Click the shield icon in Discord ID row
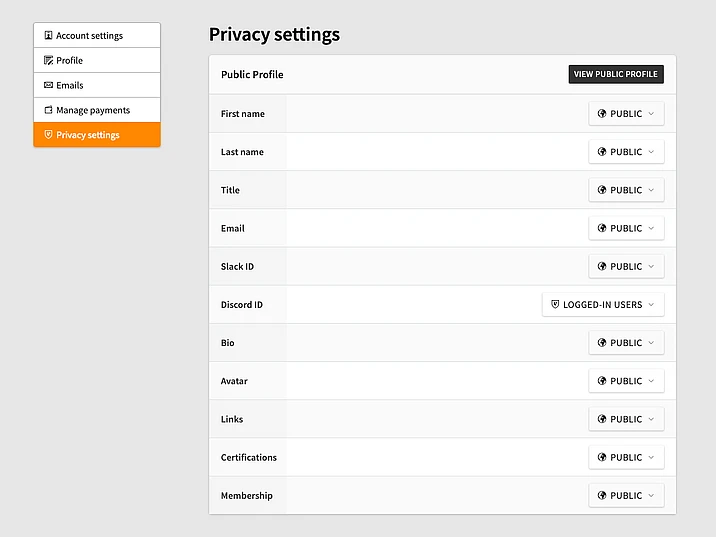716x537 pixels. [x=556, y=305]
